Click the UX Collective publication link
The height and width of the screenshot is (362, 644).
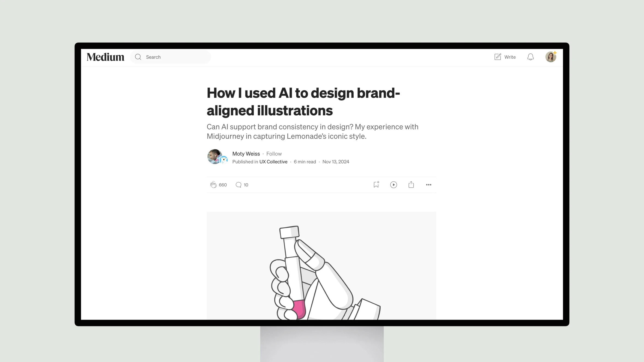[x=273, y=161]
